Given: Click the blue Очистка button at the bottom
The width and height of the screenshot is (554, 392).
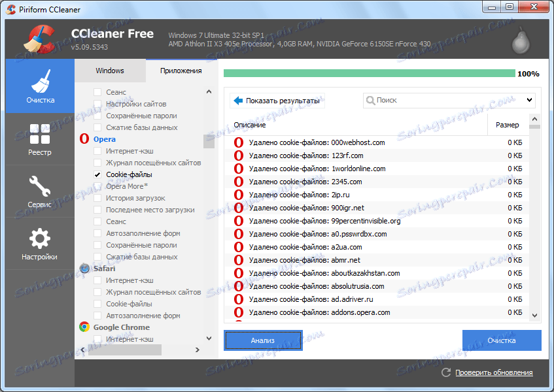Looking at the screenshot, I should click(x=502, y=340).
